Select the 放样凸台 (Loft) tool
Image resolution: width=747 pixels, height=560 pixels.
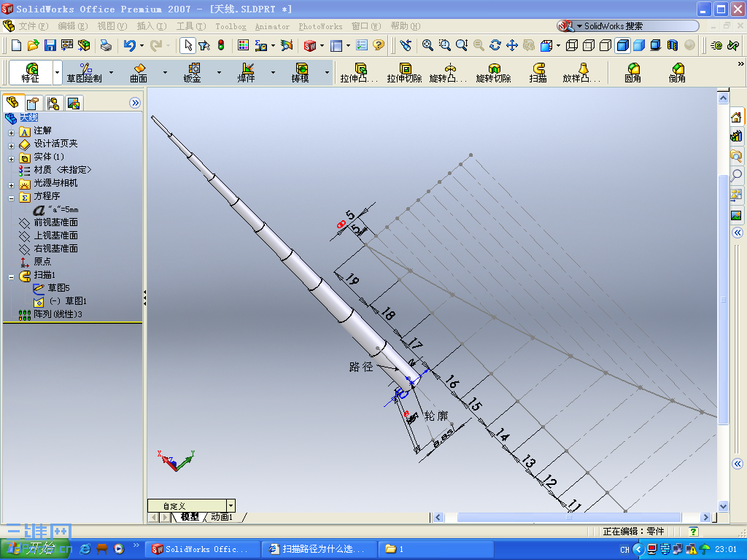click(x=581, y=72)
